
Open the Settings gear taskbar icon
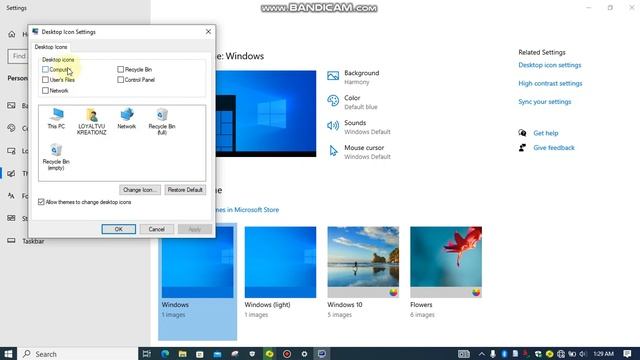point(304,354)
